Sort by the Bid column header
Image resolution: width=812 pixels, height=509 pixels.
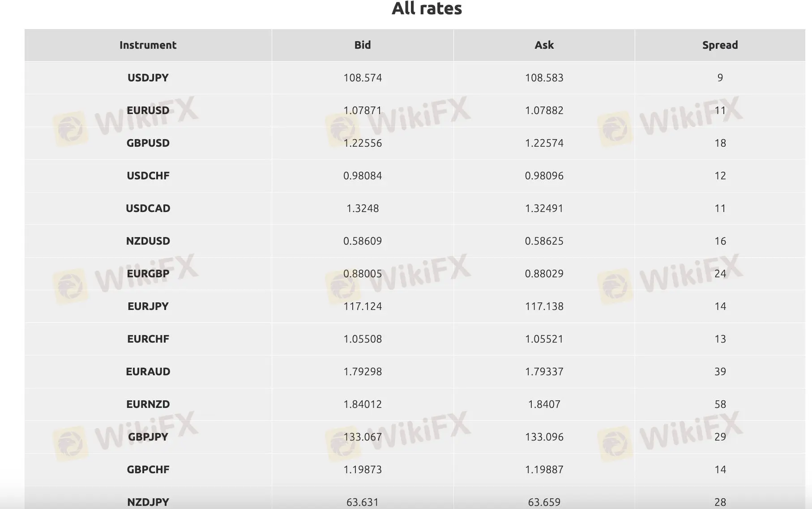pos(362,45)
